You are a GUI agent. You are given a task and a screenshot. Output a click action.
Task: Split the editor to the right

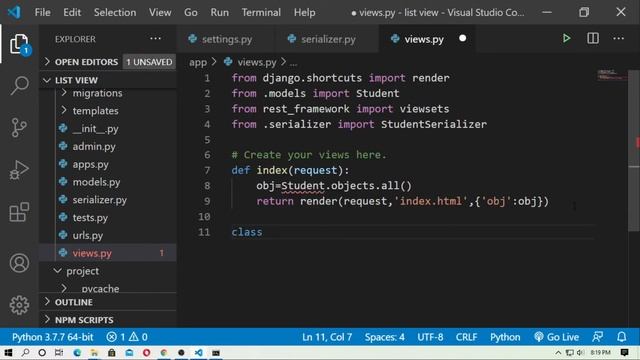[593, 39]
